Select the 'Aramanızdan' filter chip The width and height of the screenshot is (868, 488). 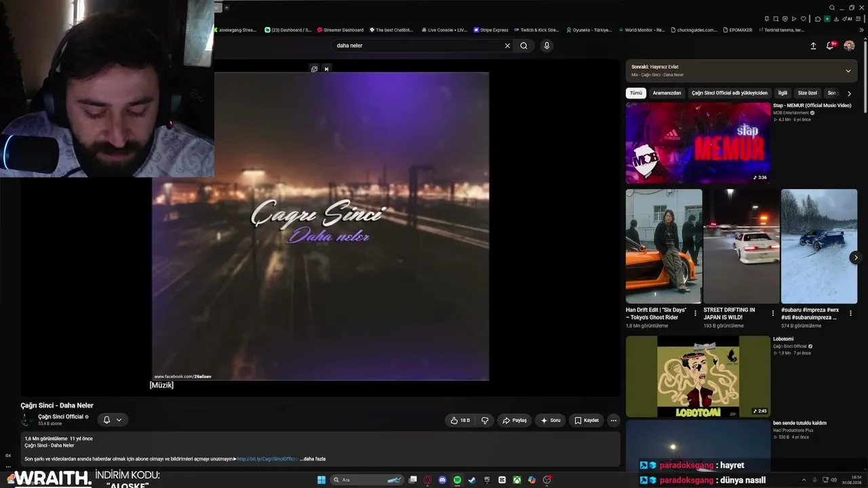667,93
